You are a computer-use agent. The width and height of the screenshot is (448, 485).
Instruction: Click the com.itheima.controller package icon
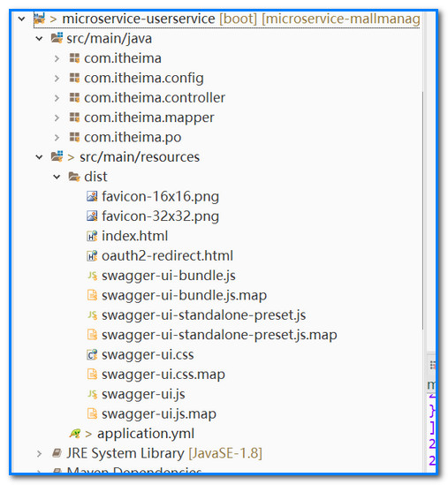click(x=74, y=97)
